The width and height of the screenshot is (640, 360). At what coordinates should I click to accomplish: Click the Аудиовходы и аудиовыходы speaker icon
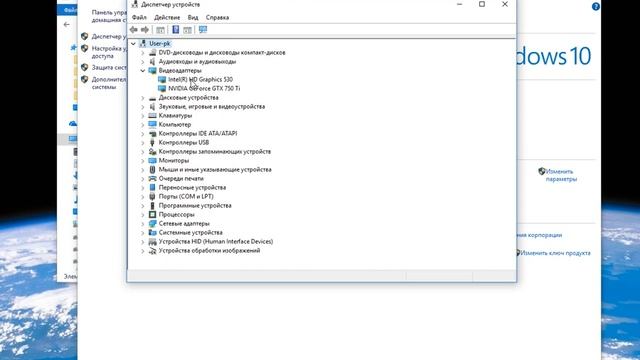(x=152, y=62)
